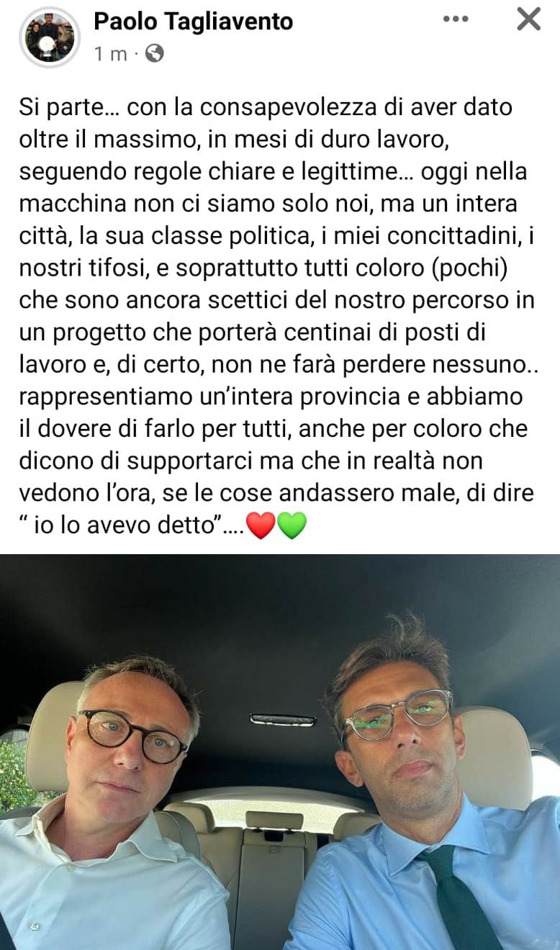This screenshot has height=950, width=560.
Task: Close the post view with the X
Action: pos(528,19)
